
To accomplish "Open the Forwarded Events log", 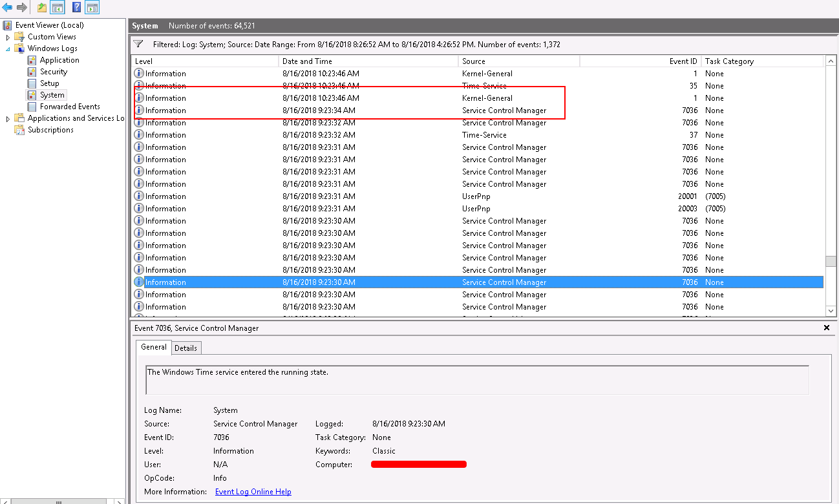I will [67, 106].
